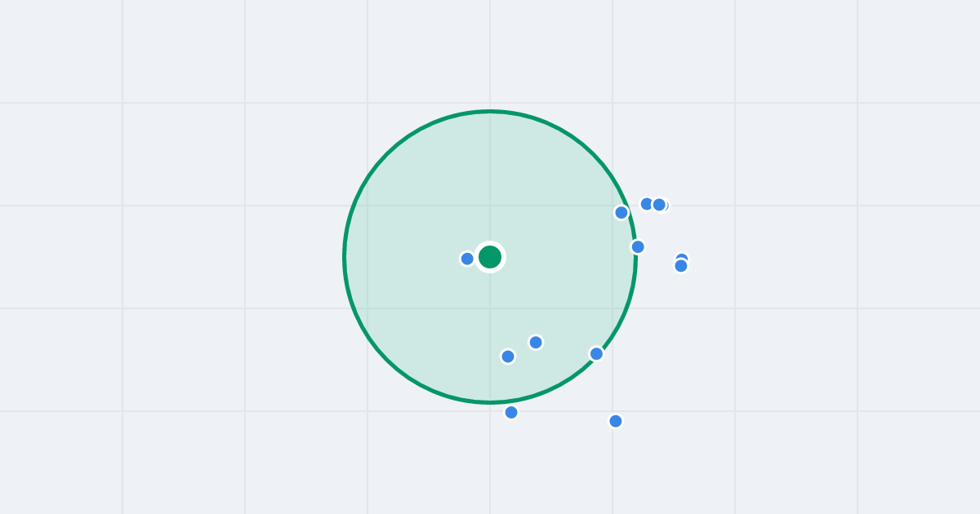Click the front dot of the far-right stacked pair

tap(681, 266)
